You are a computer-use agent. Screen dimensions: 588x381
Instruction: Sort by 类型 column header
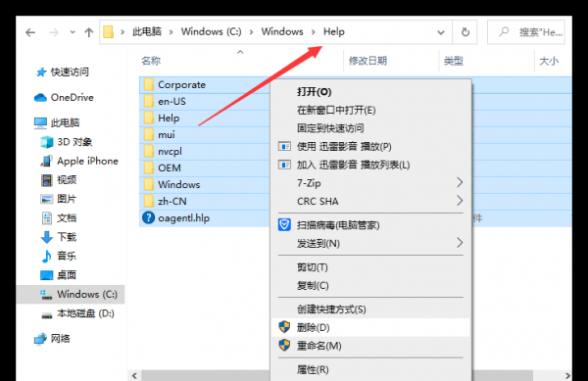454,61
